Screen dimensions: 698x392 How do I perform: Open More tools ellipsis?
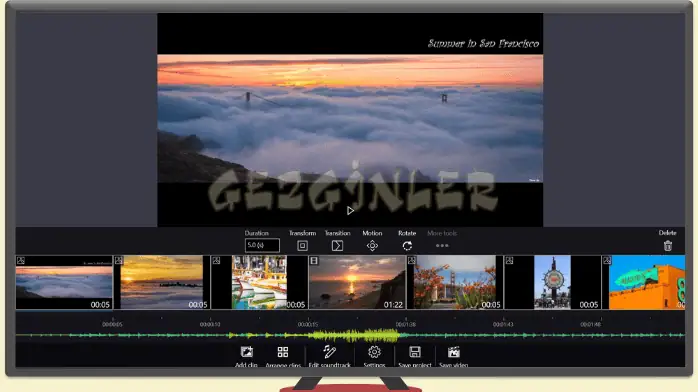[442, 246]
